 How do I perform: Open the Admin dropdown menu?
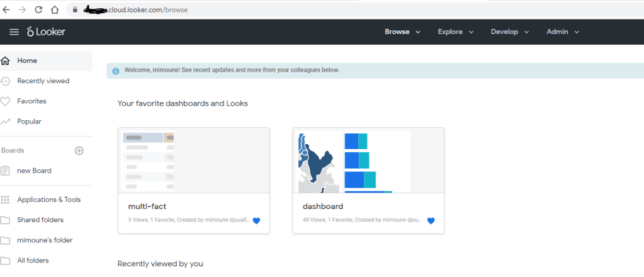pos(562,32)
